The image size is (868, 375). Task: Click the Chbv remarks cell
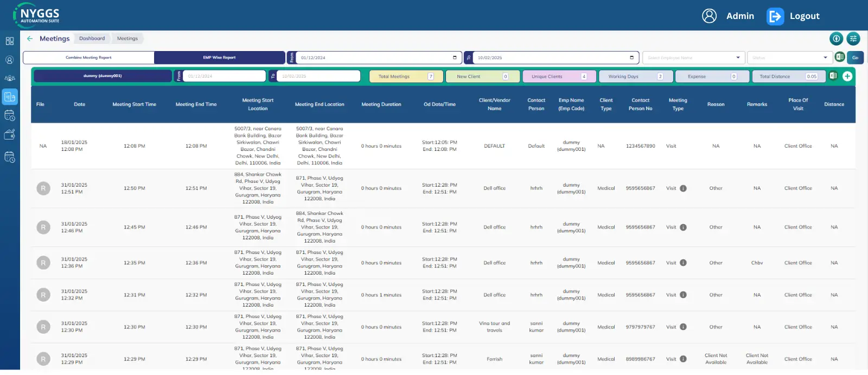coord(757,263)
